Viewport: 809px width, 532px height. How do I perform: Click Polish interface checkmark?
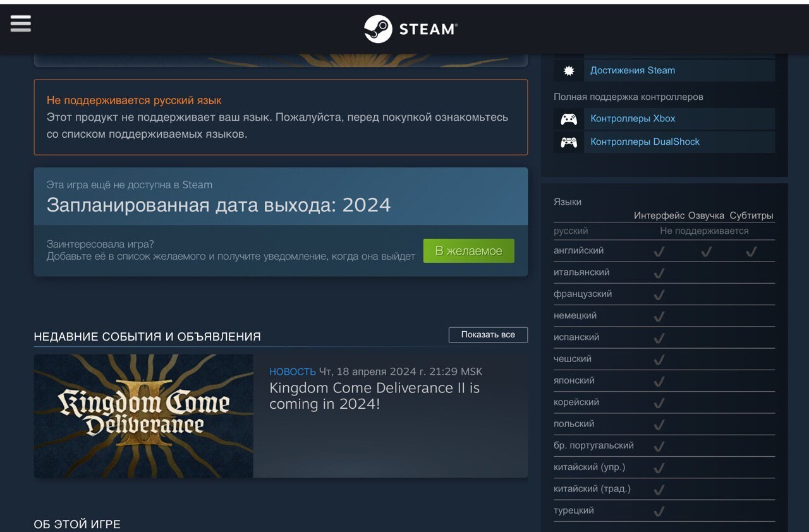click(659, 425)
